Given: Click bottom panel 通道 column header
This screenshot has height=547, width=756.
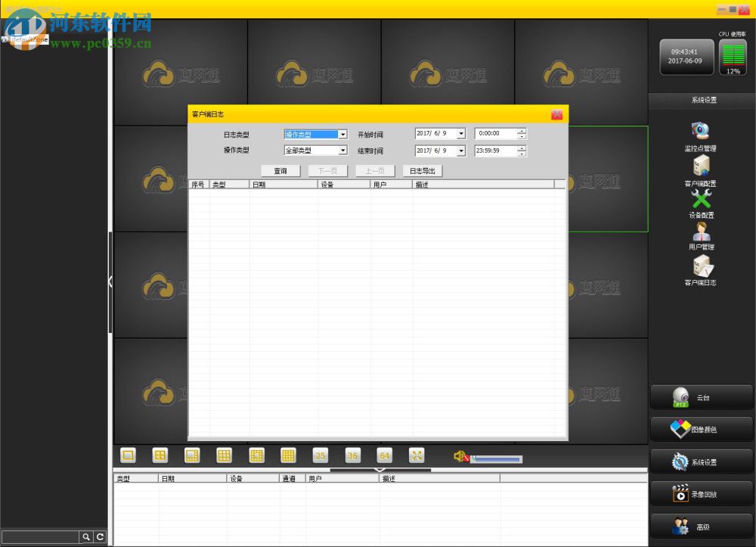Looking at the screenshot, I should (293, 478).
